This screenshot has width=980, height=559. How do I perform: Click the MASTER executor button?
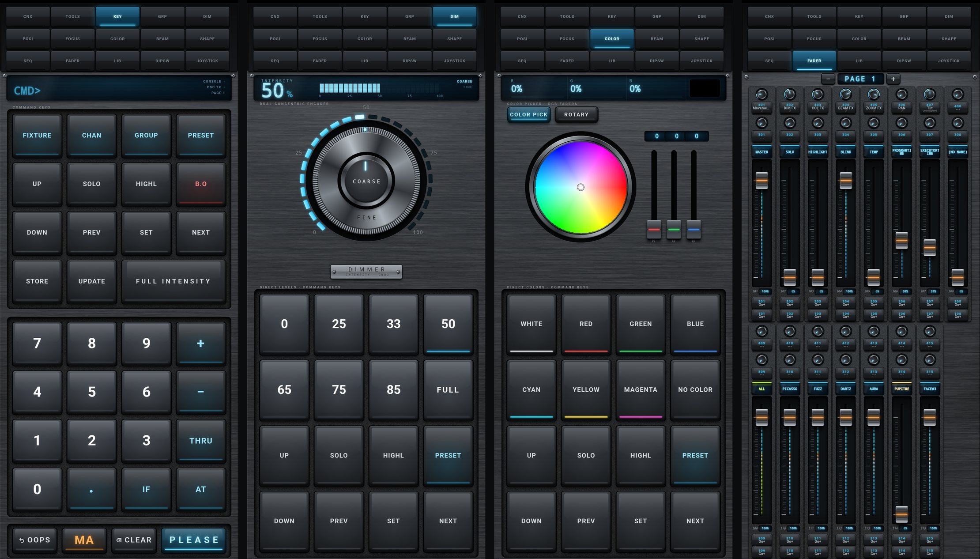[761, 152]
